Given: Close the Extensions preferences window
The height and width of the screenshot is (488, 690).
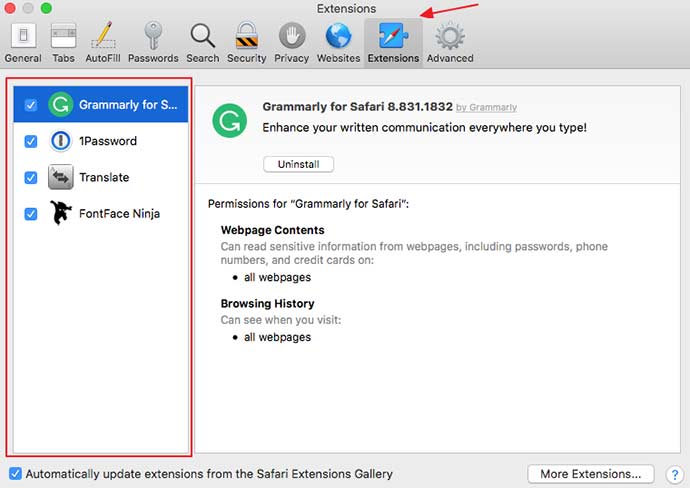Looking at the screenshot, I should [10, 8].
